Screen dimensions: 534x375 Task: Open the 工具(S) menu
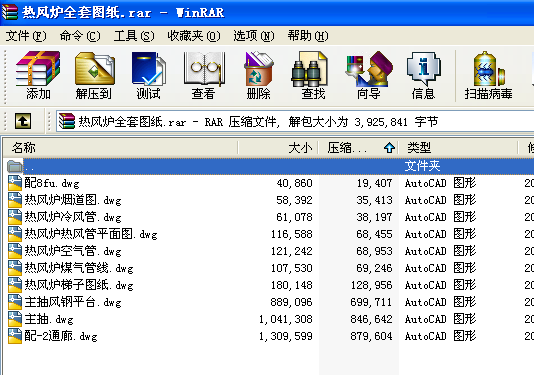point(134,36)
